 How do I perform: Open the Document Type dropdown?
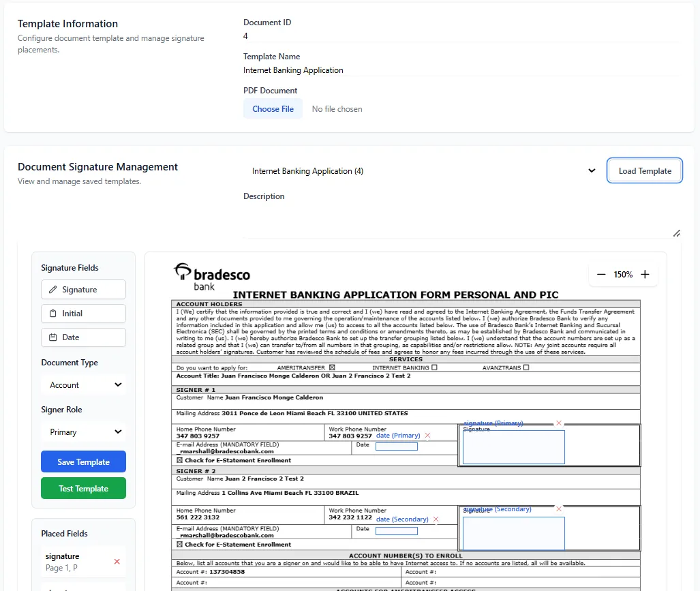click(x=83, y=384)
